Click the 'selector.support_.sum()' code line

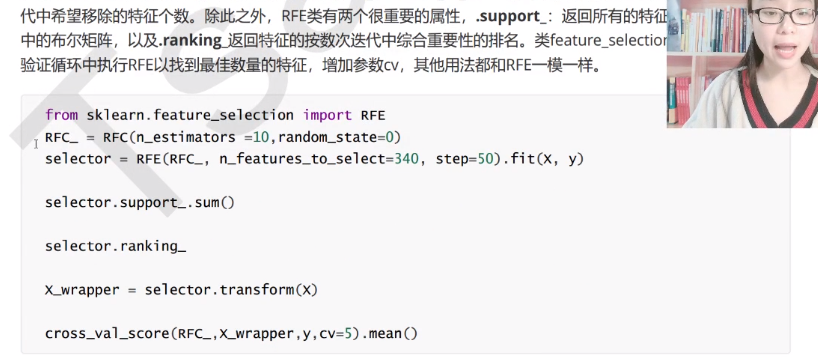[x=140, y=202]
